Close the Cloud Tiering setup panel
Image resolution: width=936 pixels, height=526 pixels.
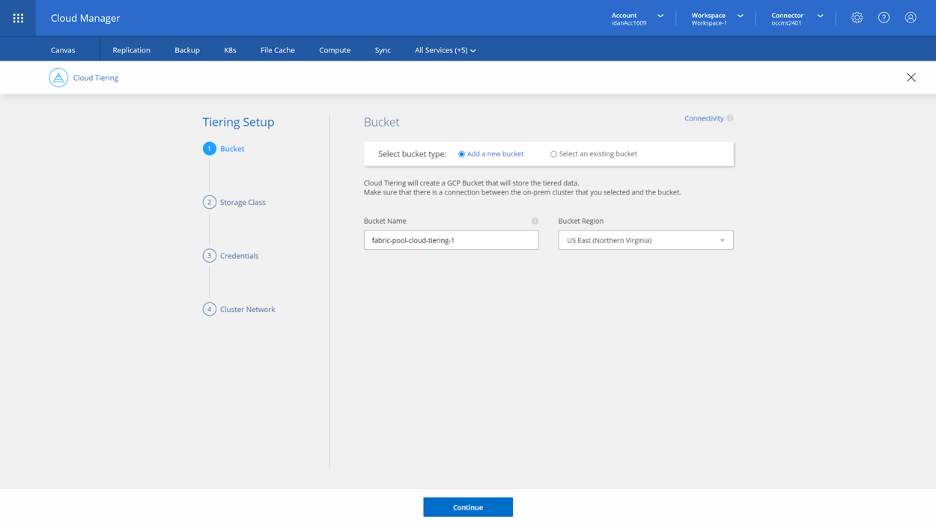tap(910, 78)
